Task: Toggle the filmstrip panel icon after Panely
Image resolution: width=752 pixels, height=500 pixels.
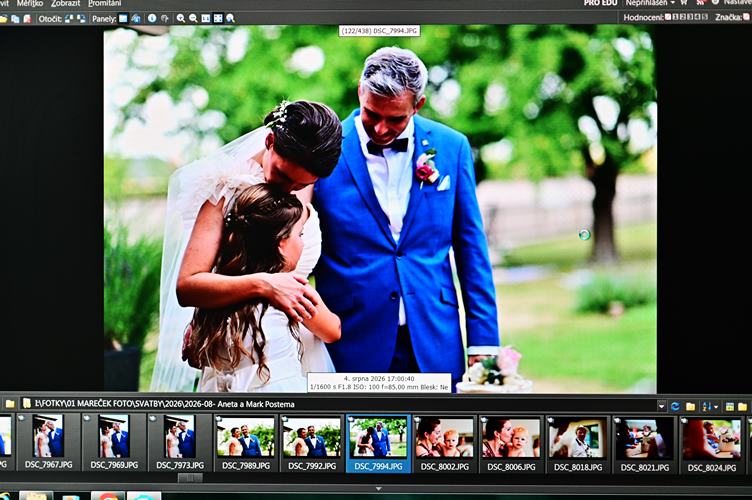Action: tap(123, 19)
